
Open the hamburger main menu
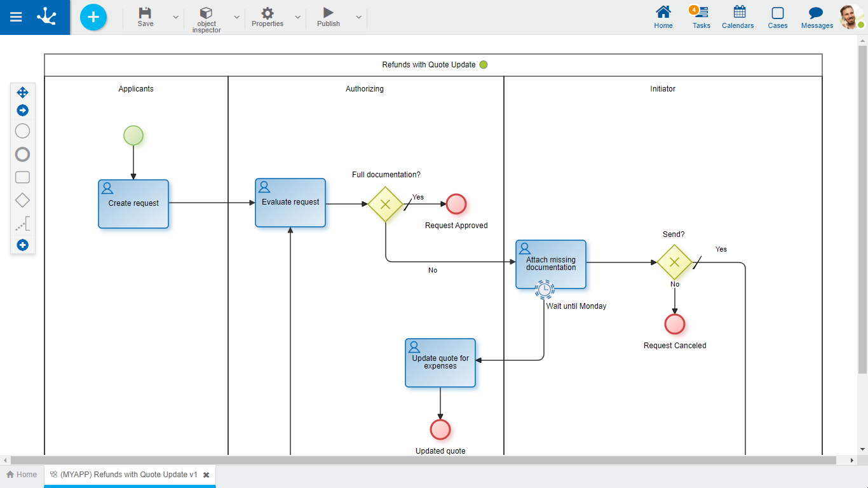[16, 17]
